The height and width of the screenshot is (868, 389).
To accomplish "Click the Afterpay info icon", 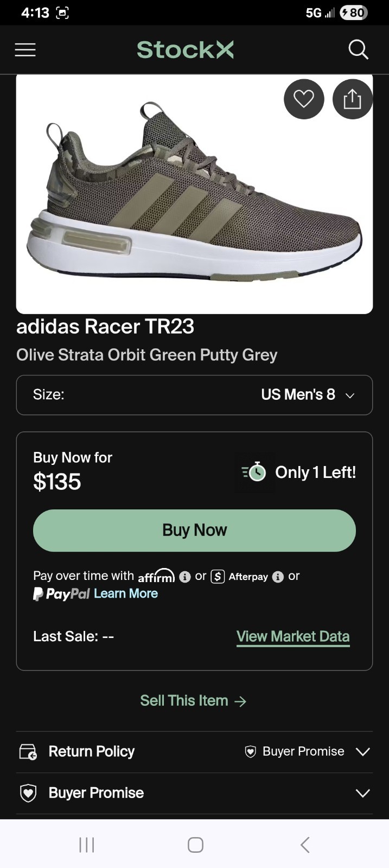I will click(277, 577).
